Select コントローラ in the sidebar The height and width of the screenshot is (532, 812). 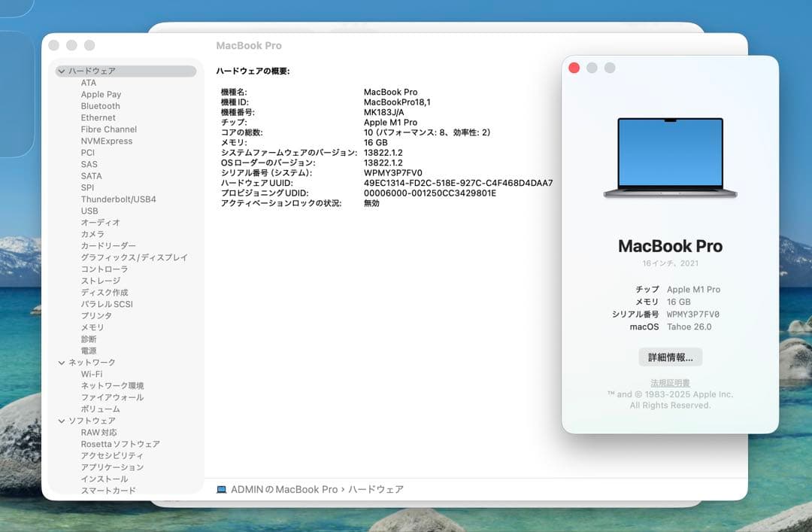pos(104,269)
